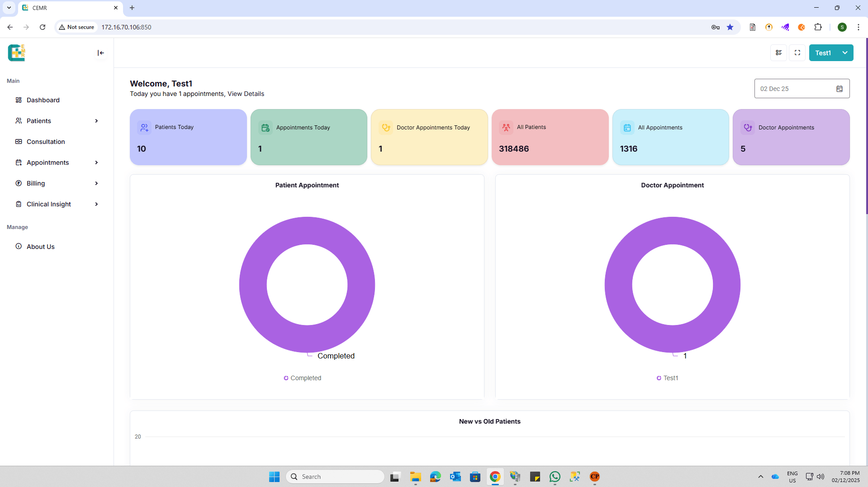Click the browser address bar URL
This screenshot has width=868, height=487.
point(126,27)
